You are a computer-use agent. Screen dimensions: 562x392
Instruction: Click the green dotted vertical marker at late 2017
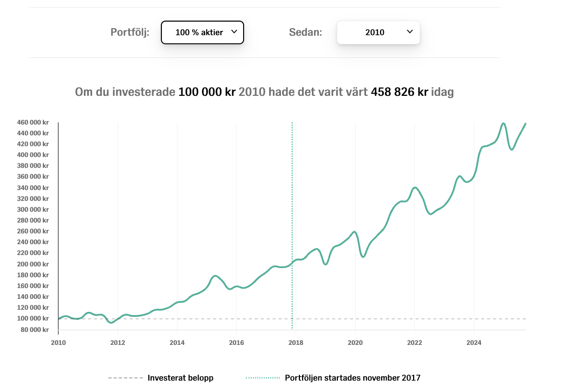(292, 217)
